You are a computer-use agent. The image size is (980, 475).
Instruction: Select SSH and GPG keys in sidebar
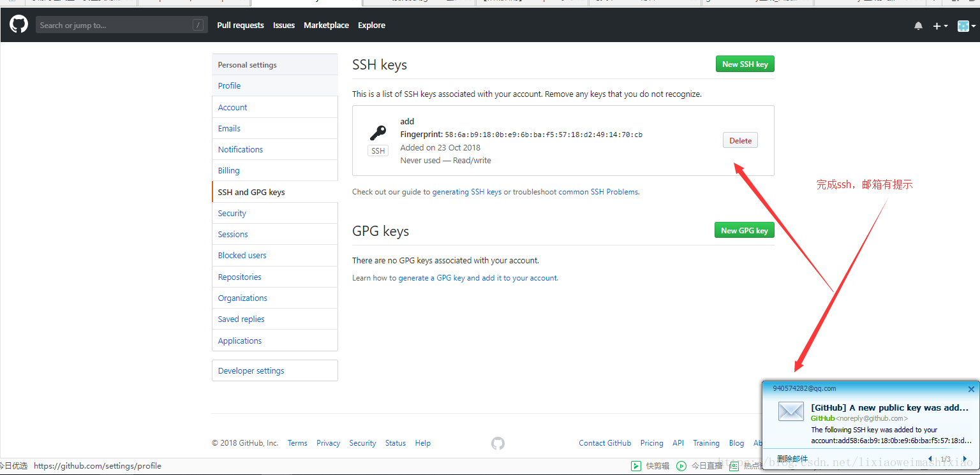click(275, 192)
